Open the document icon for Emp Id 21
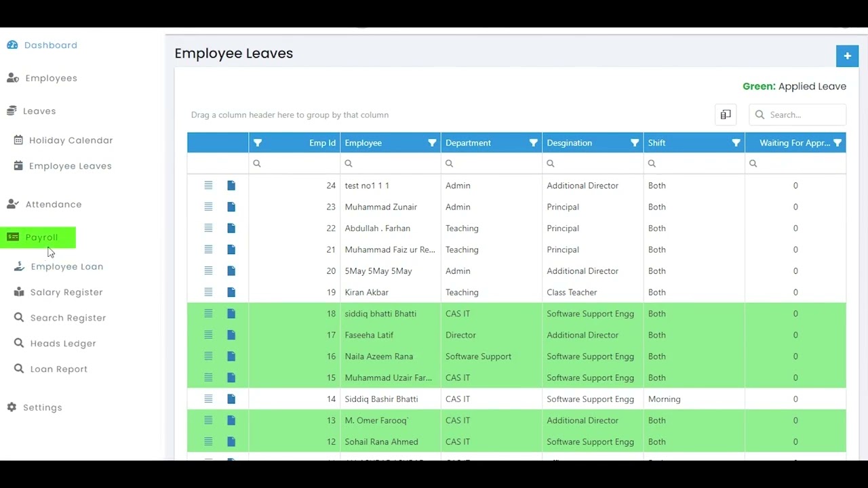 (x=231, y=249)
